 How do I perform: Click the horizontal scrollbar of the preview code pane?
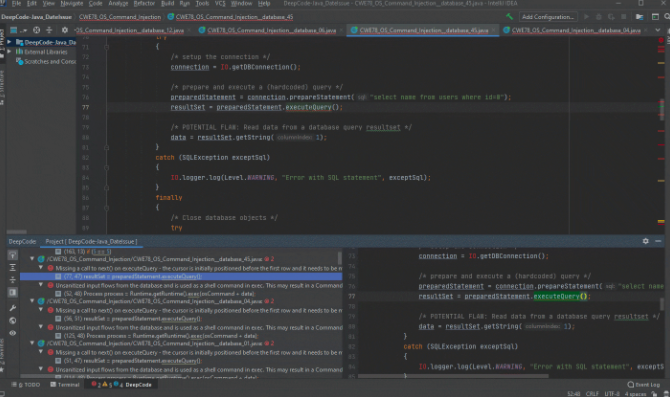click(x=453, y=376)
